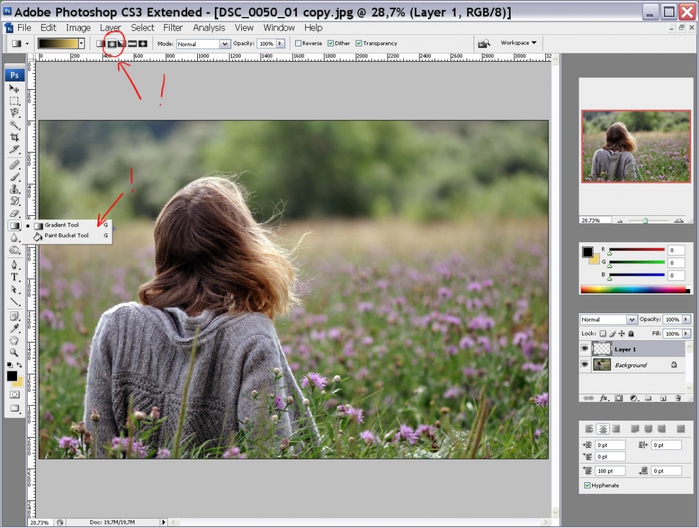Click the layer style fx icon

click(603, 398)
